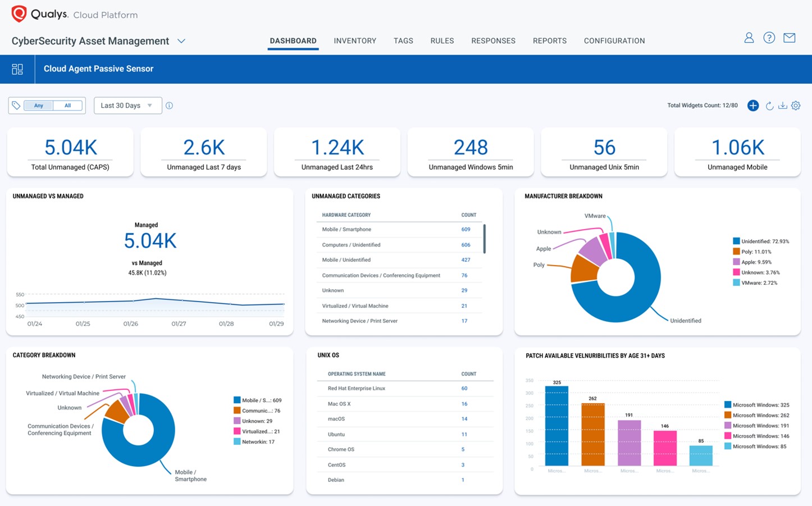Viewport: 812px width, 506px height.
Task: Open the Reports menu
Action: pyautogui.click(x=549, y=40)
